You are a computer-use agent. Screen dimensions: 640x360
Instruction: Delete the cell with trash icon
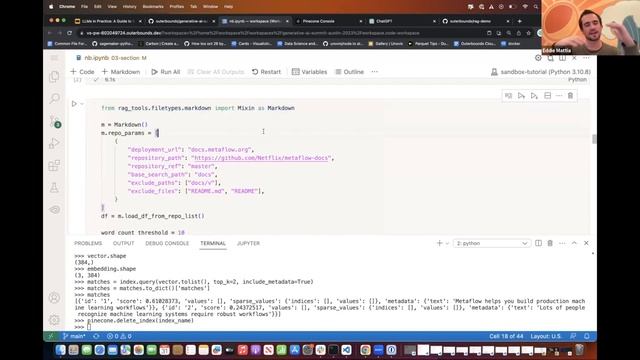(570, 96)
